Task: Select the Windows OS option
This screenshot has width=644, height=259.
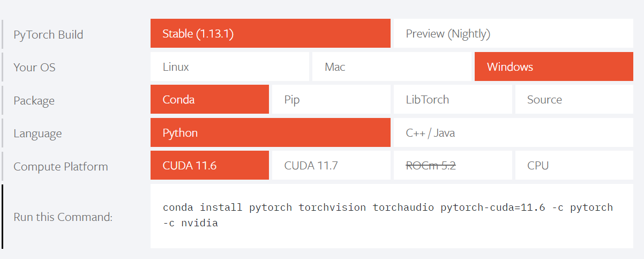Action: pos(553,67)
